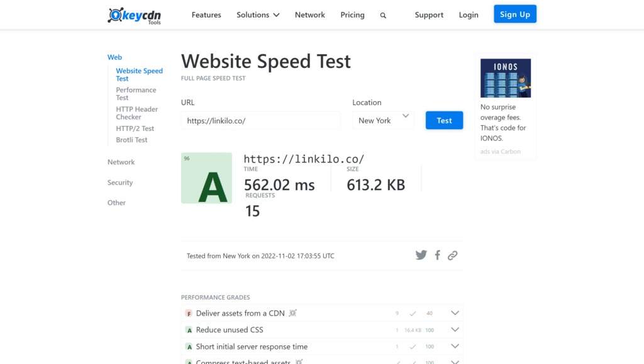
Task: Open the Solutions dropdown menu
Action: coord(258,15)
